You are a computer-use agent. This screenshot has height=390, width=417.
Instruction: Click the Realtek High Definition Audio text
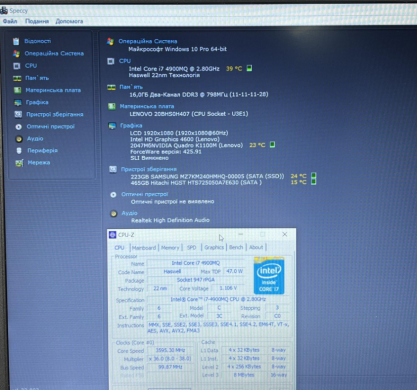(x=170, y=220)
